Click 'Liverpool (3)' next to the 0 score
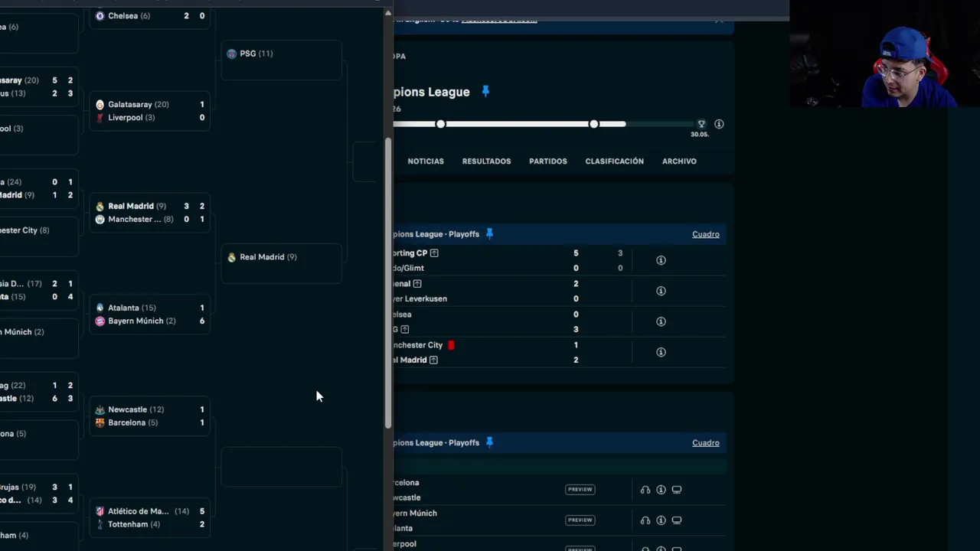980x551 pixels. (131, 117)
